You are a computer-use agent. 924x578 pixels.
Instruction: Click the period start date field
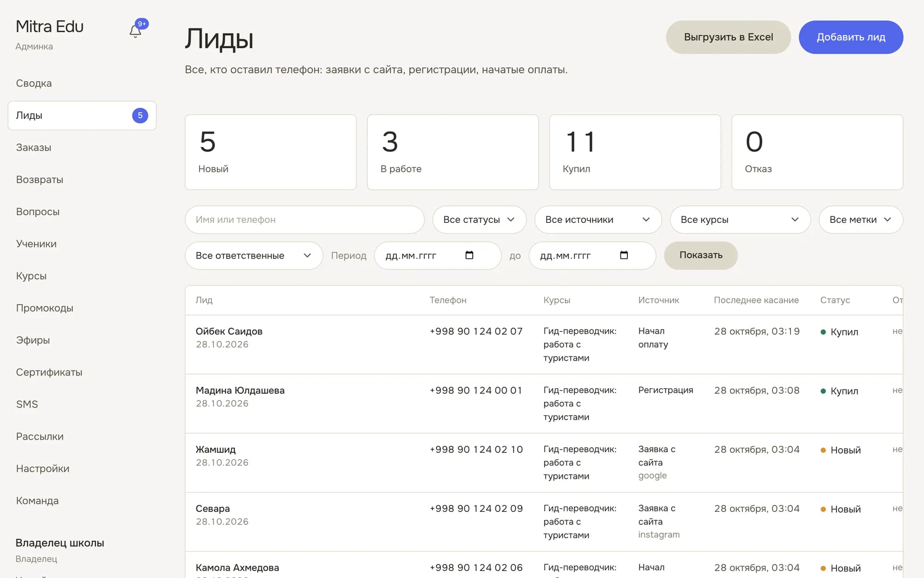[x=438, y=256]
